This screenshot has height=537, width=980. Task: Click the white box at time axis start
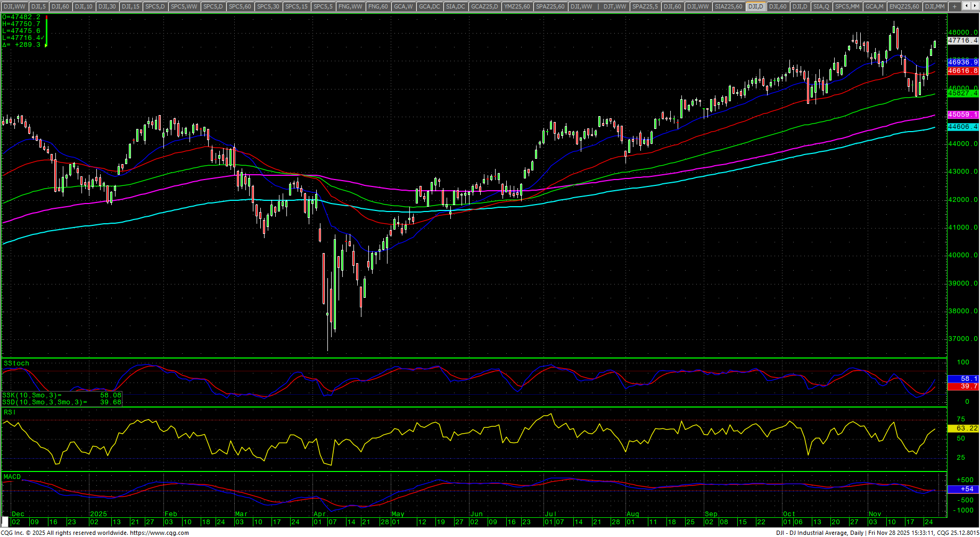(5, 522)
